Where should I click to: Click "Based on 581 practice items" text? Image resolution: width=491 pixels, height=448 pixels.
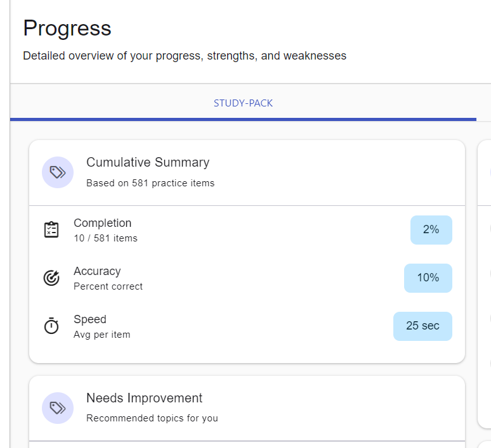(150, 183)
